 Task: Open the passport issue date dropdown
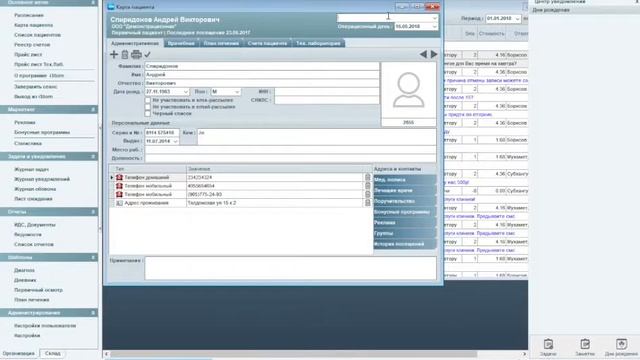pyautogui.click(x=175, y=141)
